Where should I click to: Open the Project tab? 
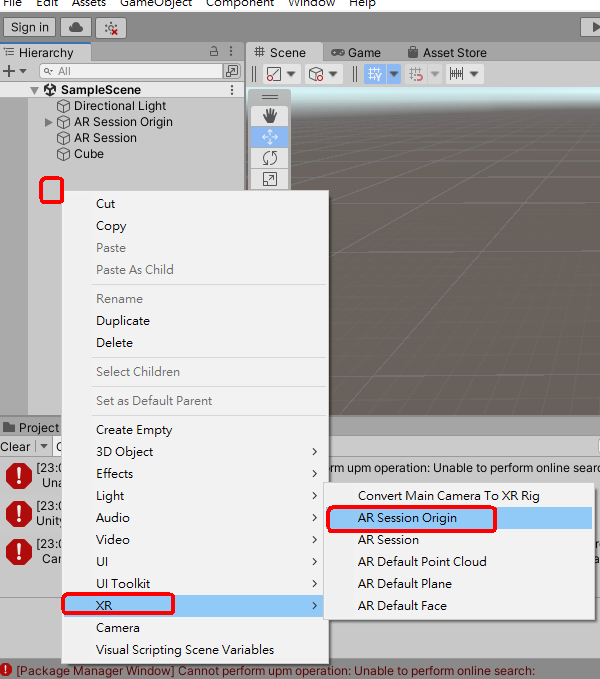[x=31, y=428]
